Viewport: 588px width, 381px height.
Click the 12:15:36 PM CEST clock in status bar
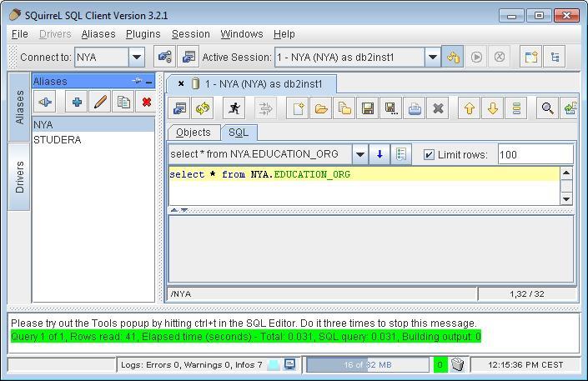click(525, 364)
